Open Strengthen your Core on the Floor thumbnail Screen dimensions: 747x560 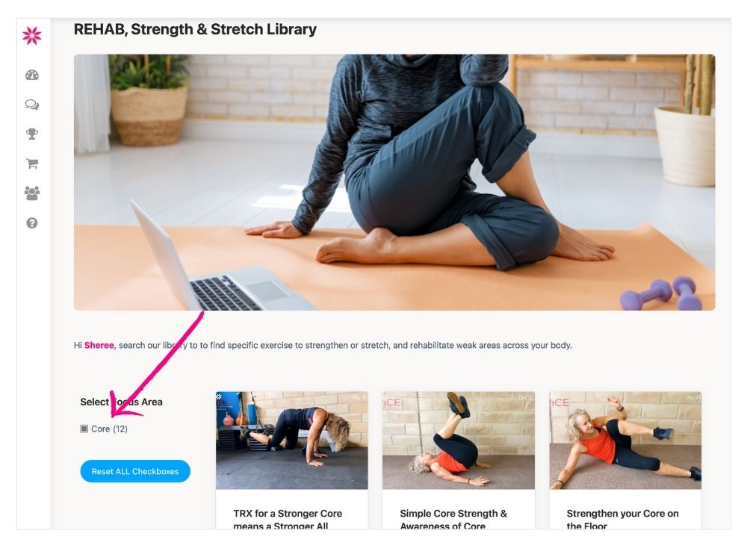(x=625, y=441)
